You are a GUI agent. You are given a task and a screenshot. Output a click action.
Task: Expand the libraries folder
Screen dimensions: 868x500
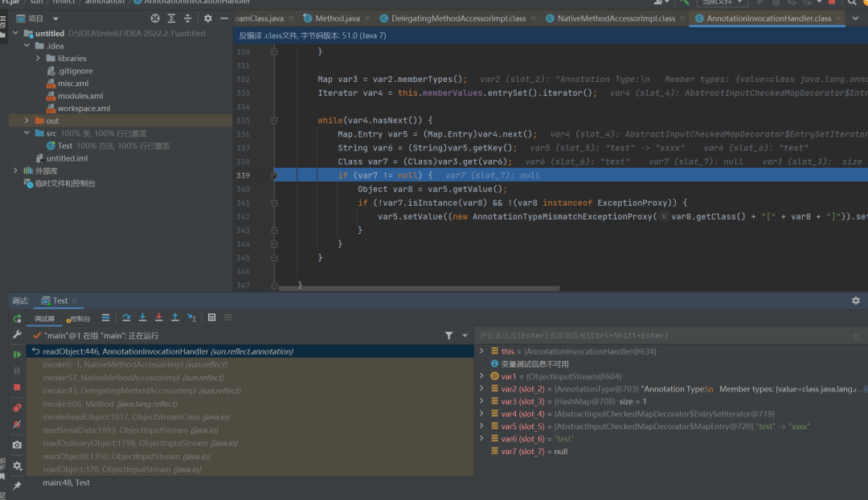pyautogui.click(x=38, y=58)
